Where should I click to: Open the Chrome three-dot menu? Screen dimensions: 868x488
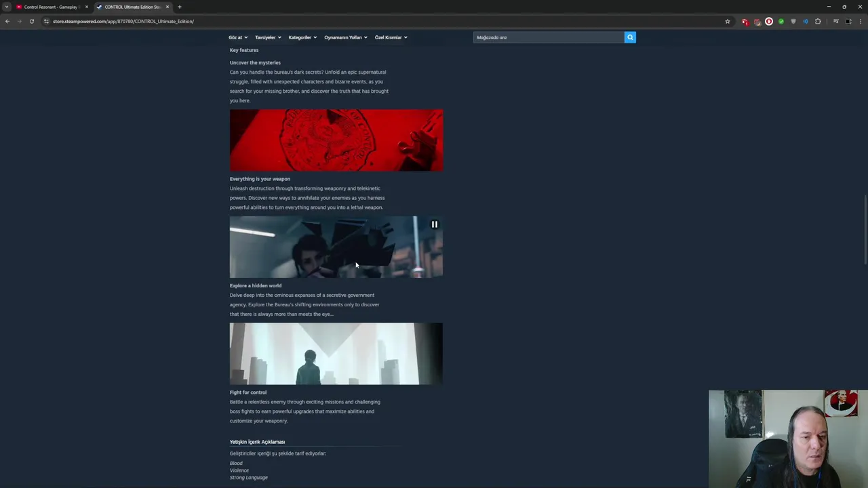861,21
